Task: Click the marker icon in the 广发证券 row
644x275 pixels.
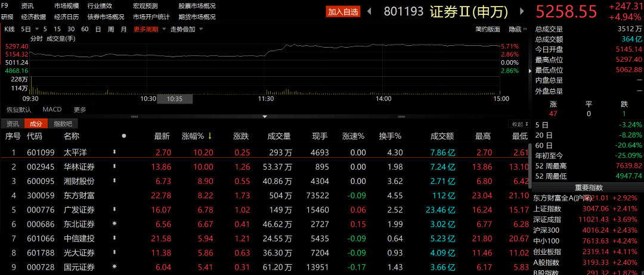Action: pyautogui.click(x=114, y=210)
